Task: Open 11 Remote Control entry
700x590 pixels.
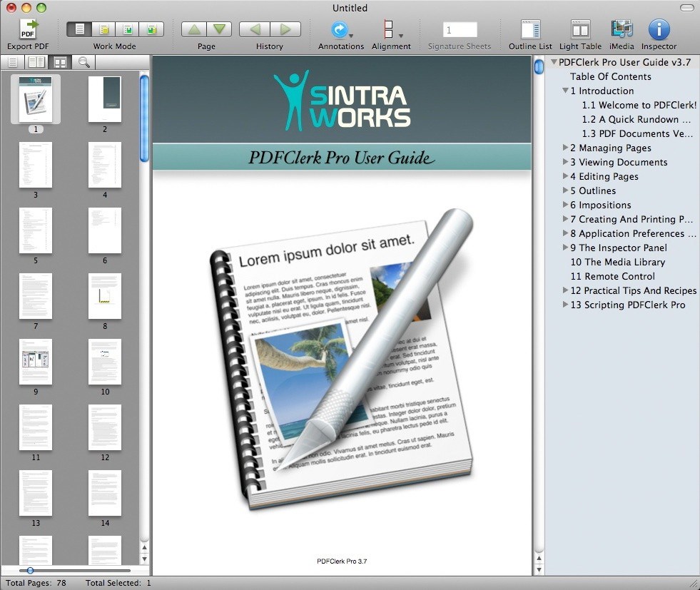Action: (x=612, y=276)
